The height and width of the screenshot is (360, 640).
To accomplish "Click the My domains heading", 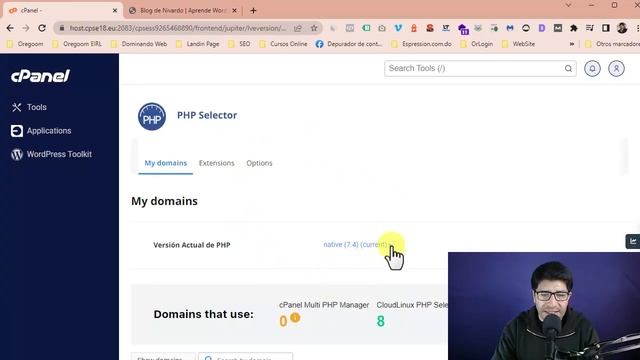I will (x=164, y=201).
